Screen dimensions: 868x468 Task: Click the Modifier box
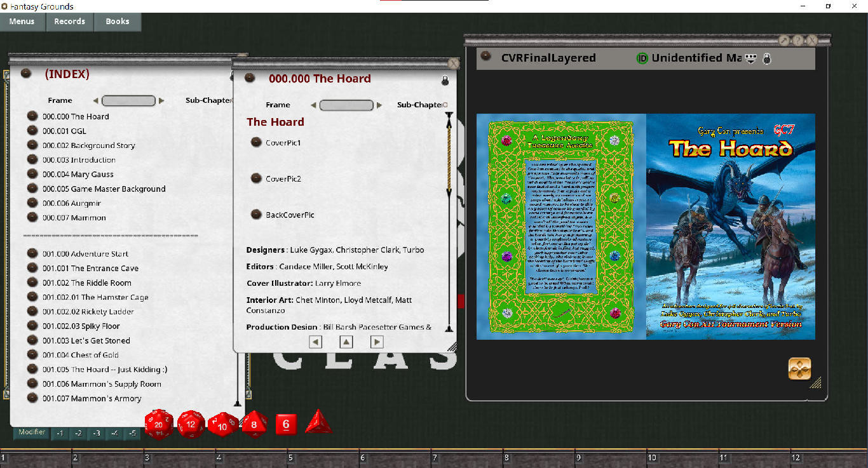click(x=32, y=433)
